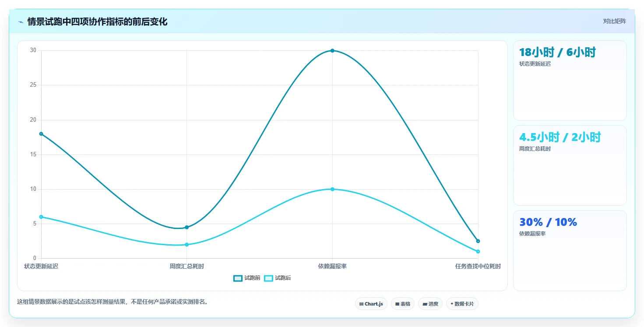Viewport: 644px width, 327px height.
Task: Click the chart title 情景试跑中四项协作指标的前后变化
Action: tap(97, 22)
